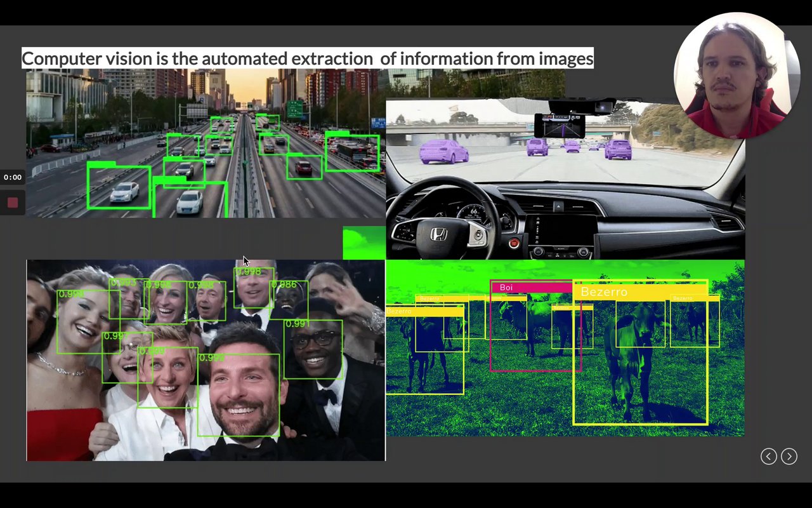
Task: Click the slide title about computer vision
Action: pyautogui.click(x=308, y=58)
